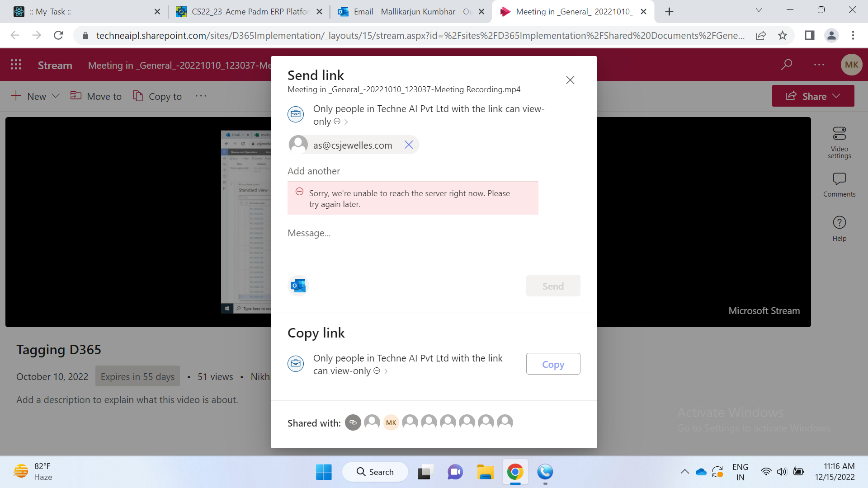This screenshot has width=868, height=488.
Task: Open command bar overflow ellipsis
Action: [x=201, y=96]
